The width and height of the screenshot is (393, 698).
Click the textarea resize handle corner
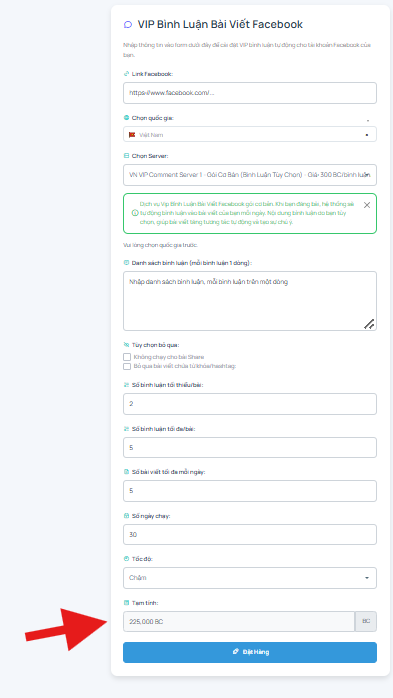[x=369, y=325]
